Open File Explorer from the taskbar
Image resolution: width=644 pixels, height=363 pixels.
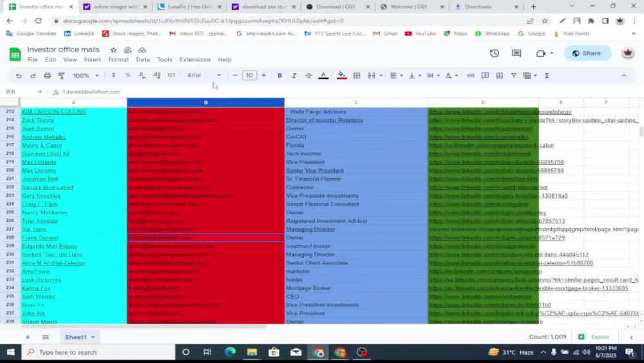tap(252, 352)
